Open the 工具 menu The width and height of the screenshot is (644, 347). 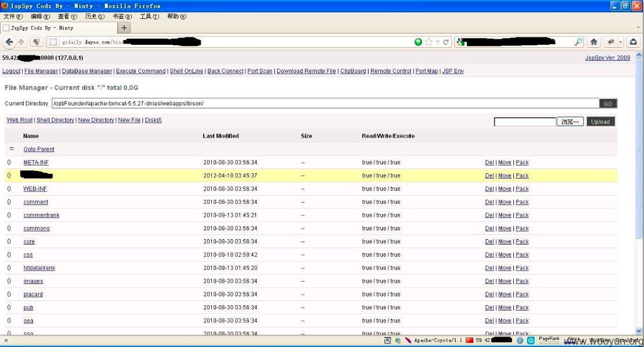(x=150, y=16)
